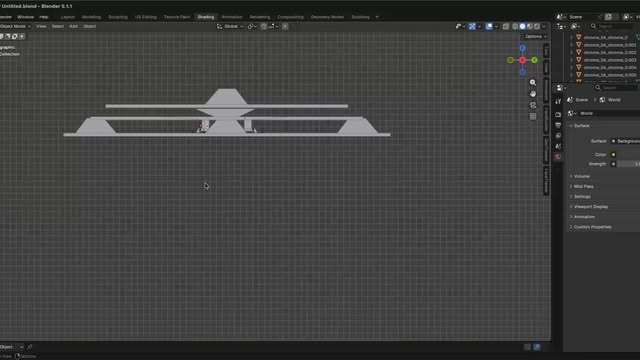Open the Window menu
This screenshot has width=640, height=360.
pos(25,17)
